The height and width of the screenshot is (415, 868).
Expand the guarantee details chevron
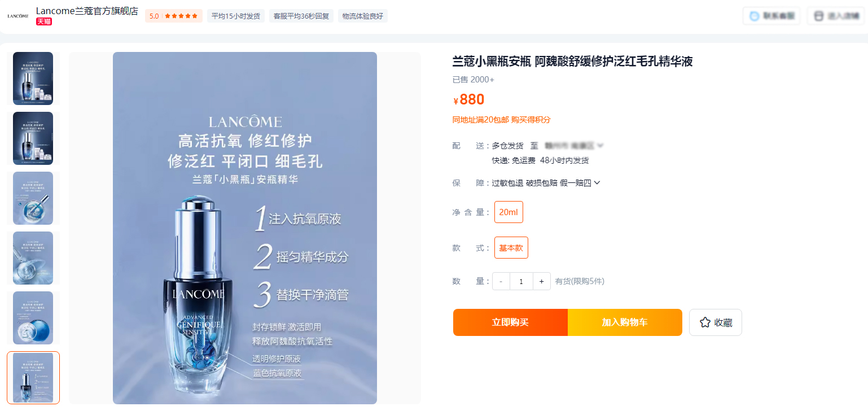(597, 182)
